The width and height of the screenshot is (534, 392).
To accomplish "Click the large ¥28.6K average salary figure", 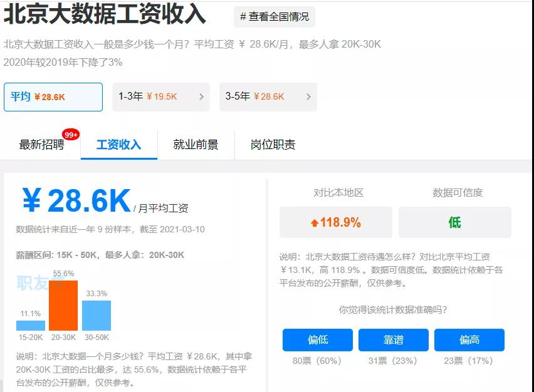I will [76, 201].
